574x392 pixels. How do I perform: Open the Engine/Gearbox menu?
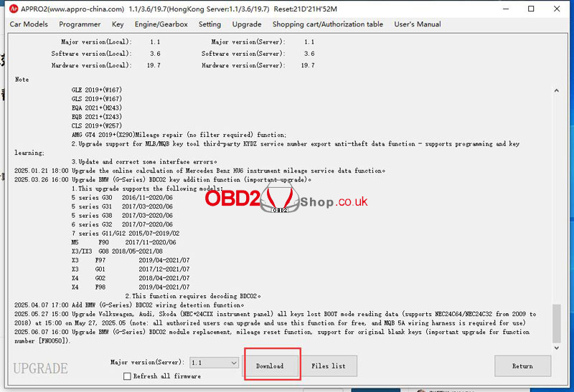[x=161, y=24]
